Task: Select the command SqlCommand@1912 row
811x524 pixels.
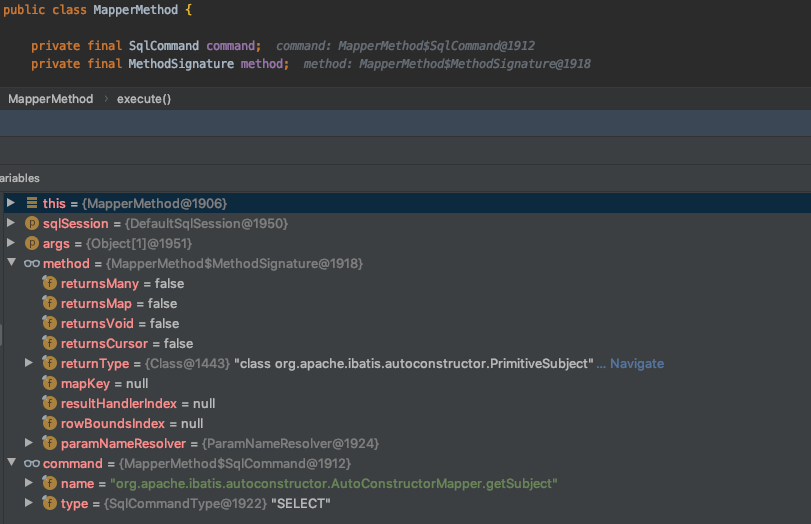Action: (407, 463)
